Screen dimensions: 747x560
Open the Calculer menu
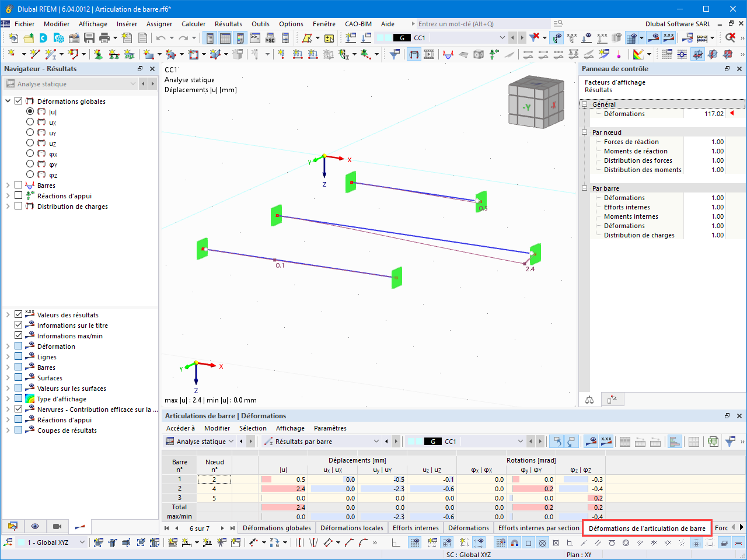pyautogui.click(x=193, y=24)
